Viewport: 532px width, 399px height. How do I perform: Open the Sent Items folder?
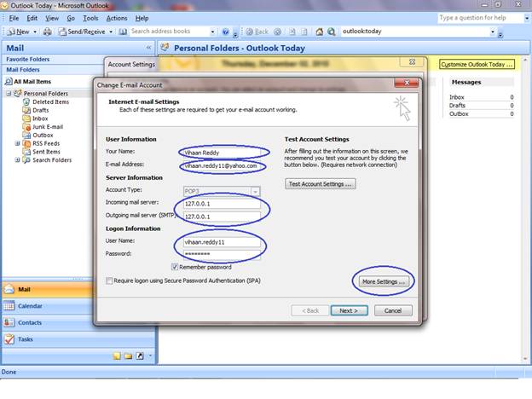(x=46, y=152)
